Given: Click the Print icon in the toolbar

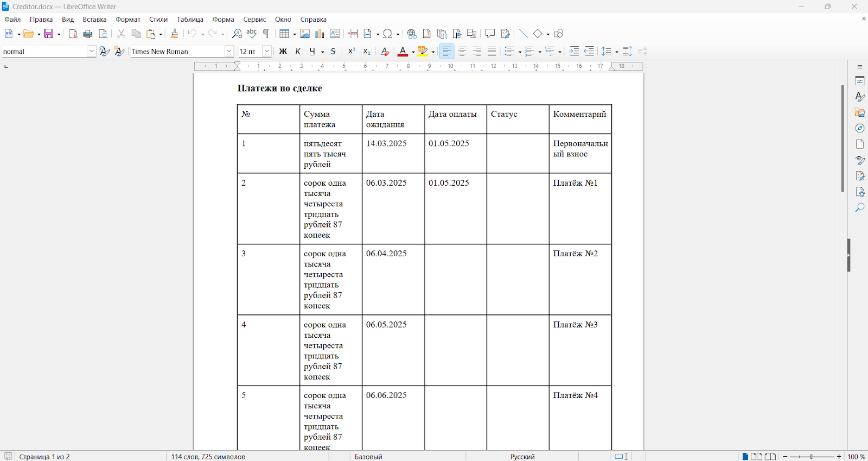Looking at the screenshot, I should 87,34.
